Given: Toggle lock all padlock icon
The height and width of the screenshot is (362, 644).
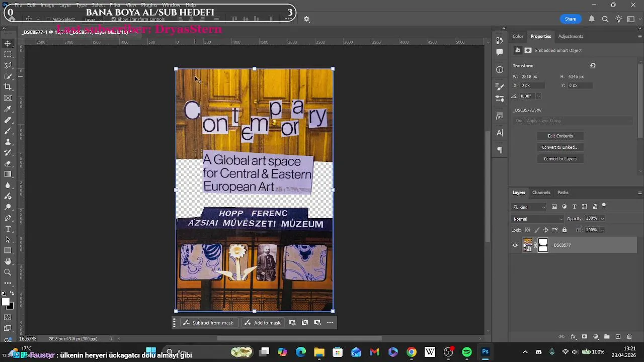Looking at the screenshot, I should click(x=565, y=230).
